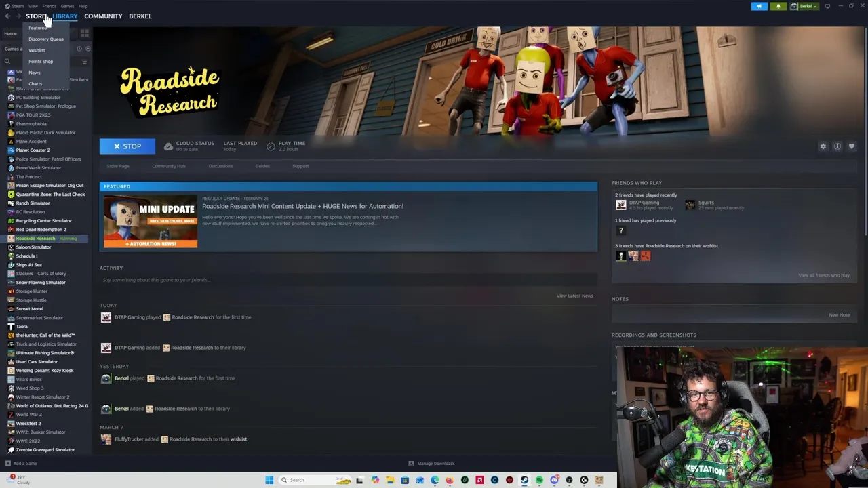Click View all friends who play
Image resolution: width=868 pixels, height=488 pixels.
point(824,275)
